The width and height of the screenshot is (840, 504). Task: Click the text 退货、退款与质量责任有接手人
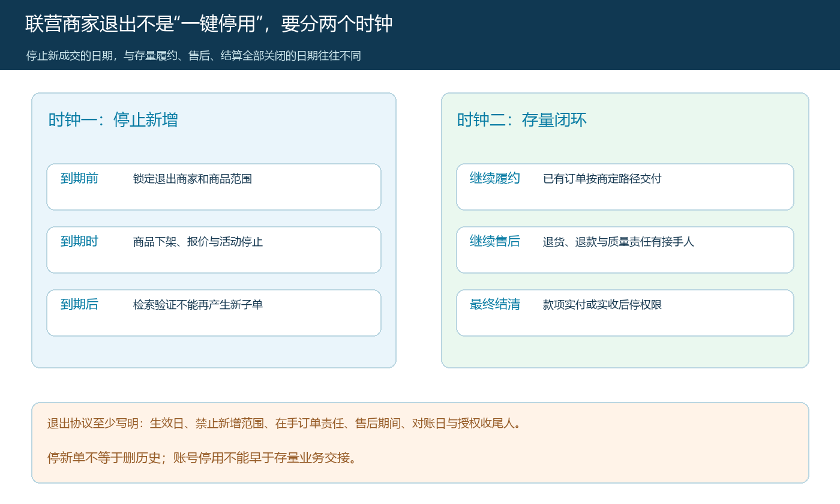click(619, 242)
